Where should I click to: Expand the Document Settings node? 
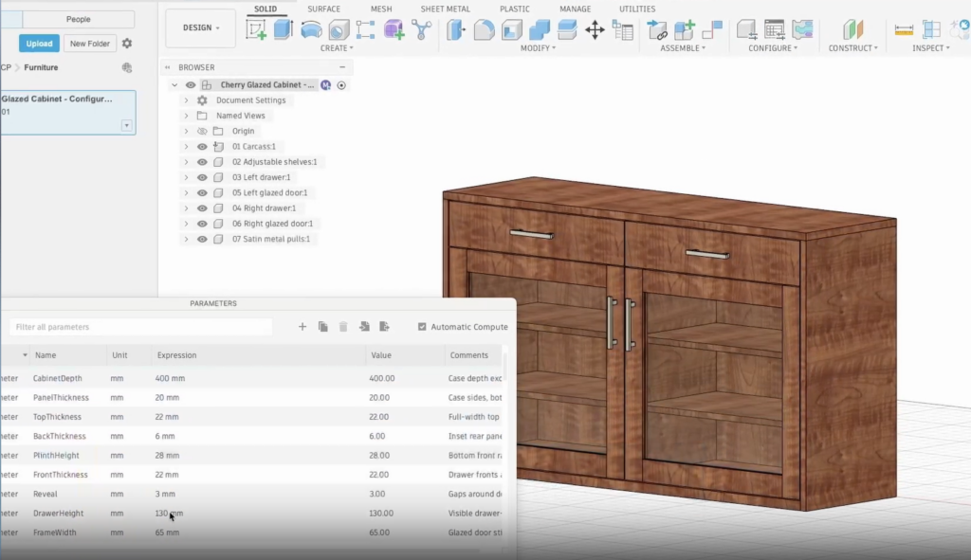pos(186,100)
